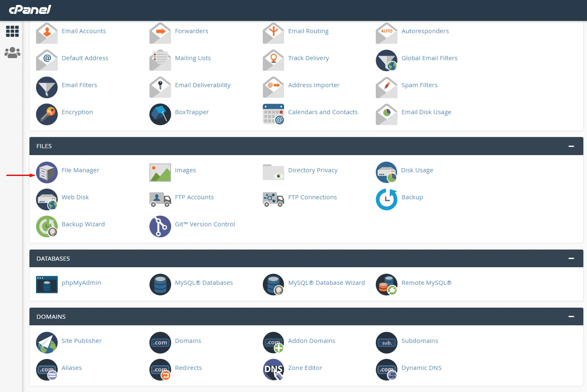
Task: Click the Site Publisher paper plane icon
Action: pyautogui.click(x=47, y=342)
